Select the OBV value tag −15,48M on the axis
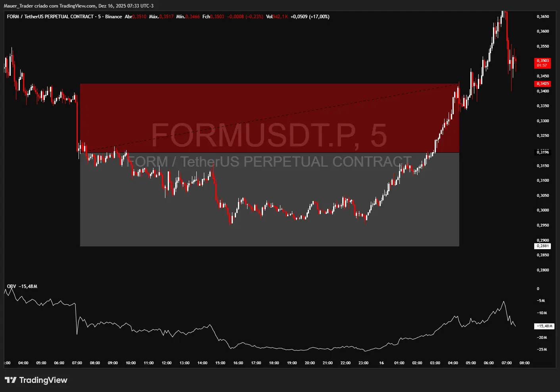 [x=544, y=326]
